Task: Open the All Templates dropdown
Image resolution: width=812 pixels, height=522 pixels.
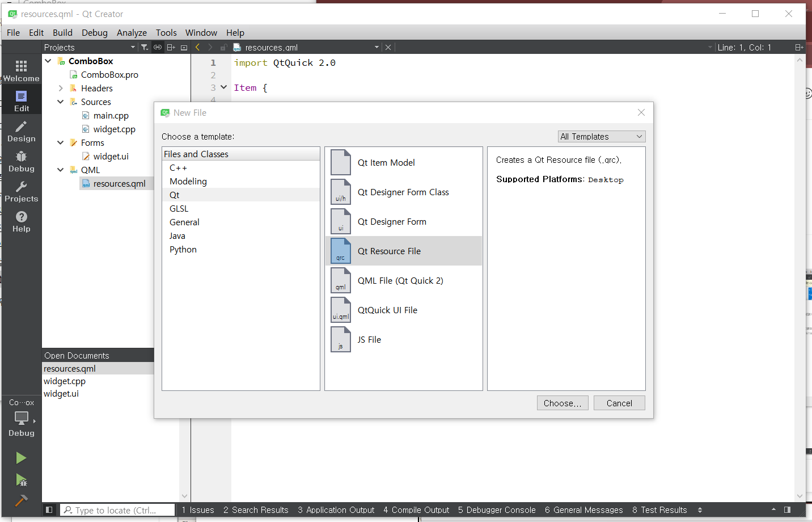Action: [602, 137]
